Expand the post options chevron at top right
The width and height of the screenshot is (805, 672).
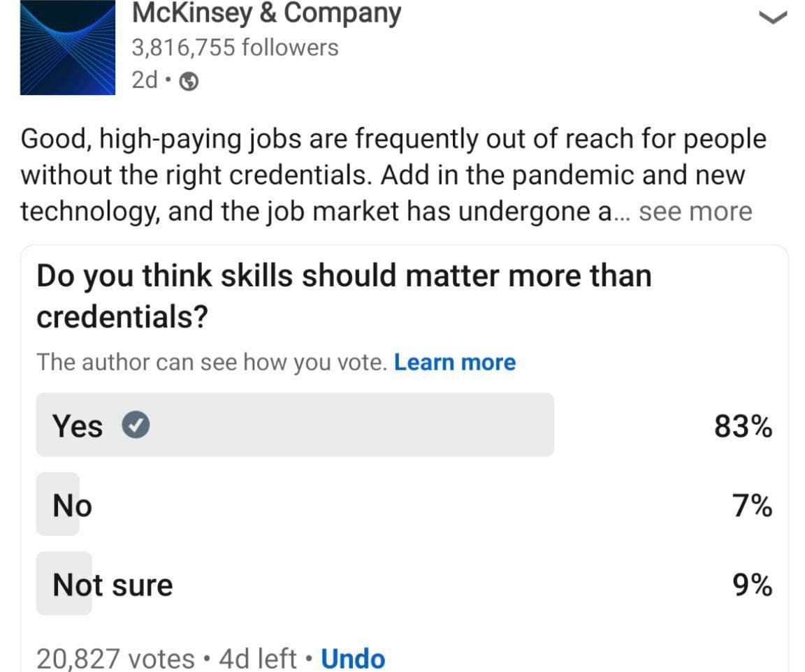[773, 18]
